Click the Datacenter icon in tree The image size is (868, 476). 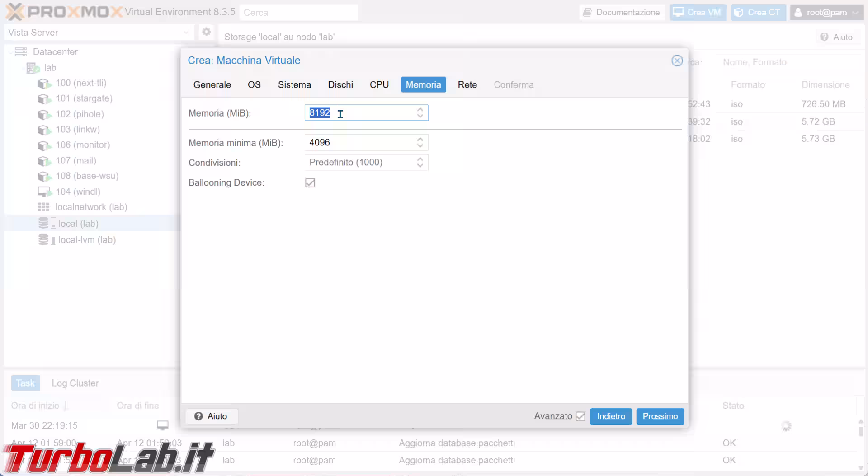pyautogui.click(x=21, y=52)
